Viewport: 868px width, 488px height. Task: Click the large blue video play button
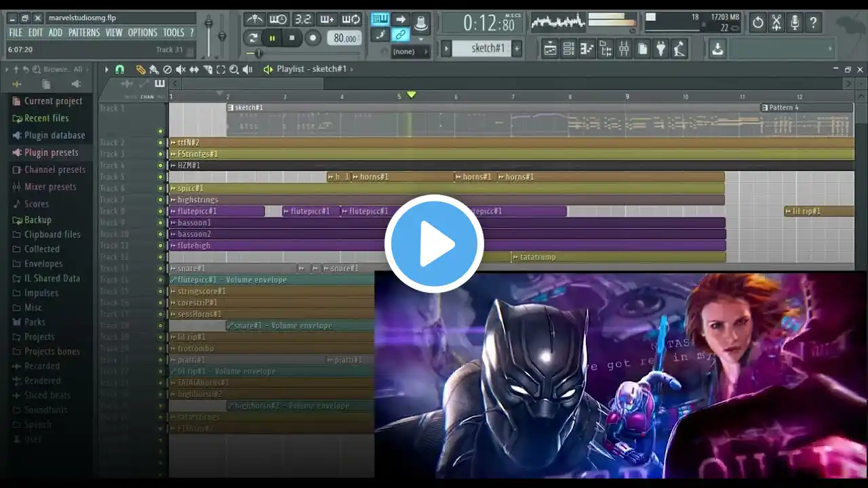tap(434, 244)
